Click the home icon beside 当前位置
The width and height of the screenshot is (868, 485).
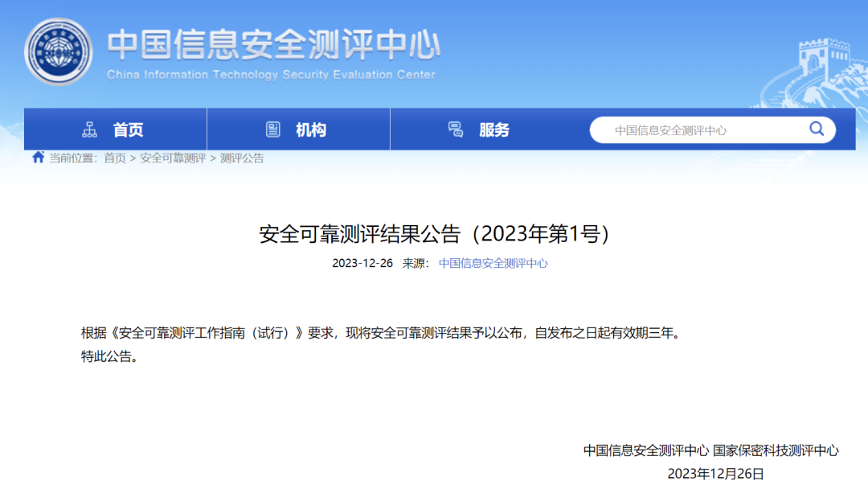tap(38, 158)
